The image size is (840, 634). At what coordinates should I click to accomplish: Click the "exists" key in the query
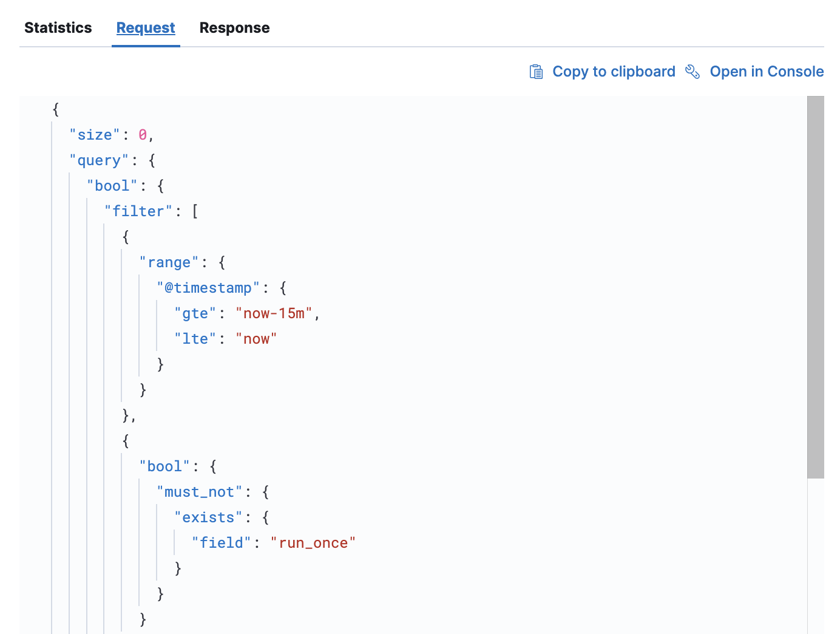(x=208, y=517)
